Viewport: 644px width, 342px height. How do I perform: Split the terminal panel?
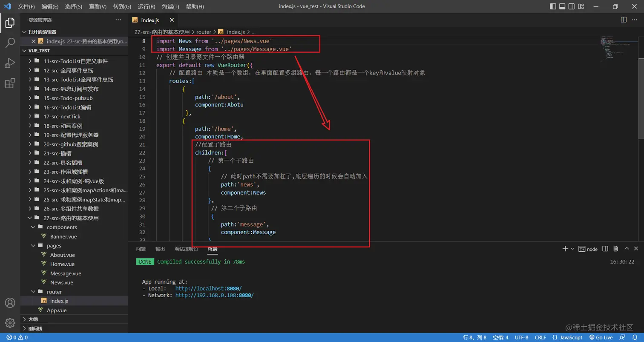click(x=605, y=249)
